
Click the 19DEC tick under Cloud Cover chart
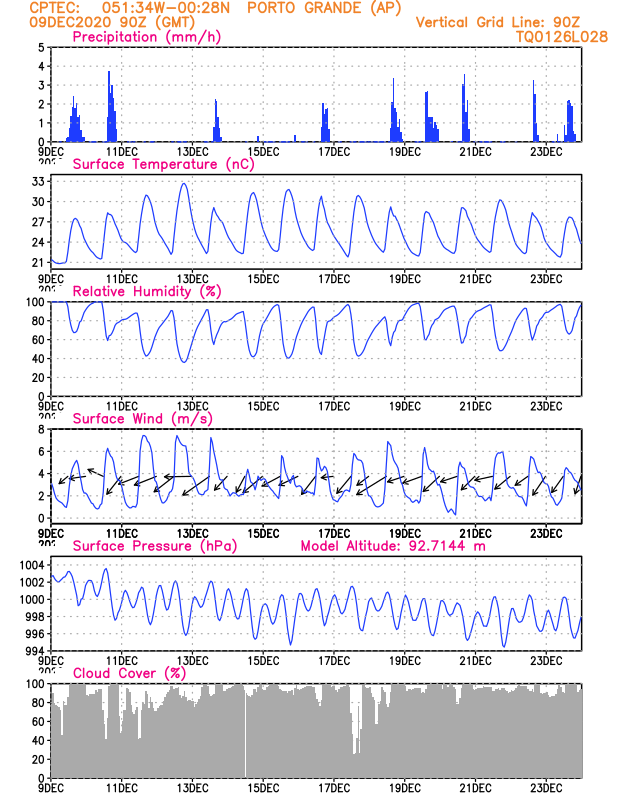[405, 788]
